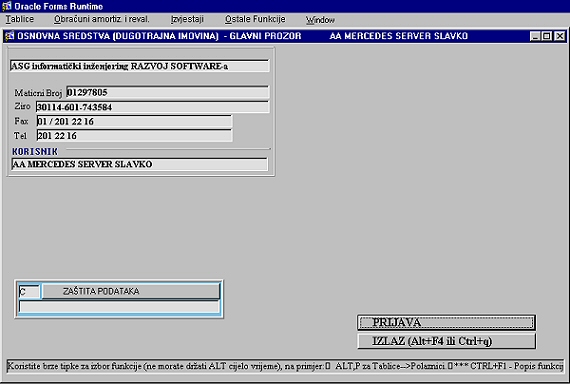Click the Ziro account number field
Image resolution: width=570 pixels, height=384 pixels.
click(152, 107)
